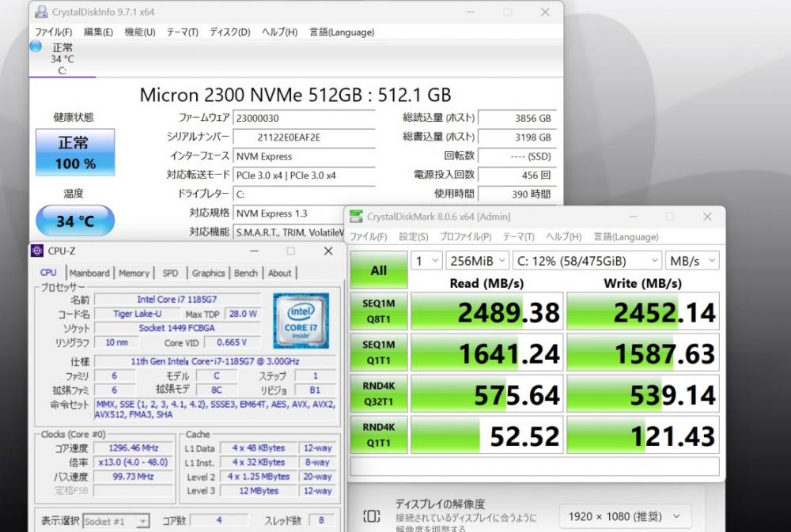Open ヘルプ(H) menu in CrystalDiskInfo
The width and height of the screenshot is (791, 532).
click(279, 32)
